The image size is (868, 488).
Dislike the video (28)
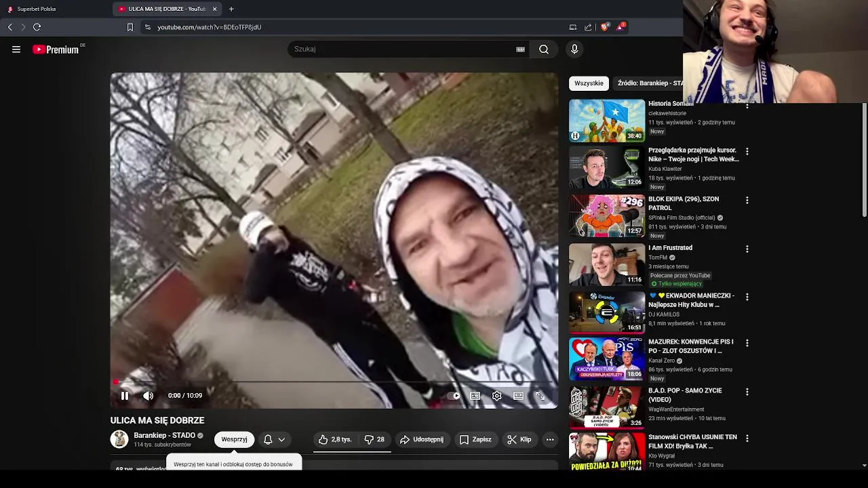point(374,440)
